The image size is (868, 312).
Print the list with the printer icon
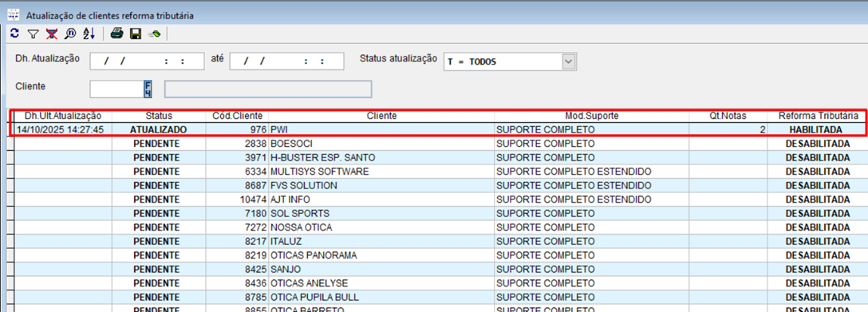click(x=116, y=34)
